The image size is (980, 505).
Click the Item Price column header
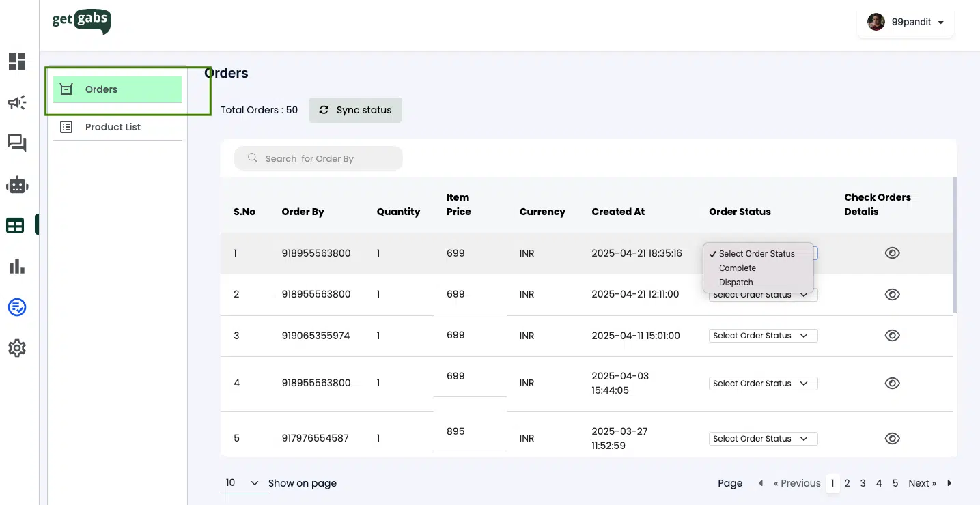458,204
